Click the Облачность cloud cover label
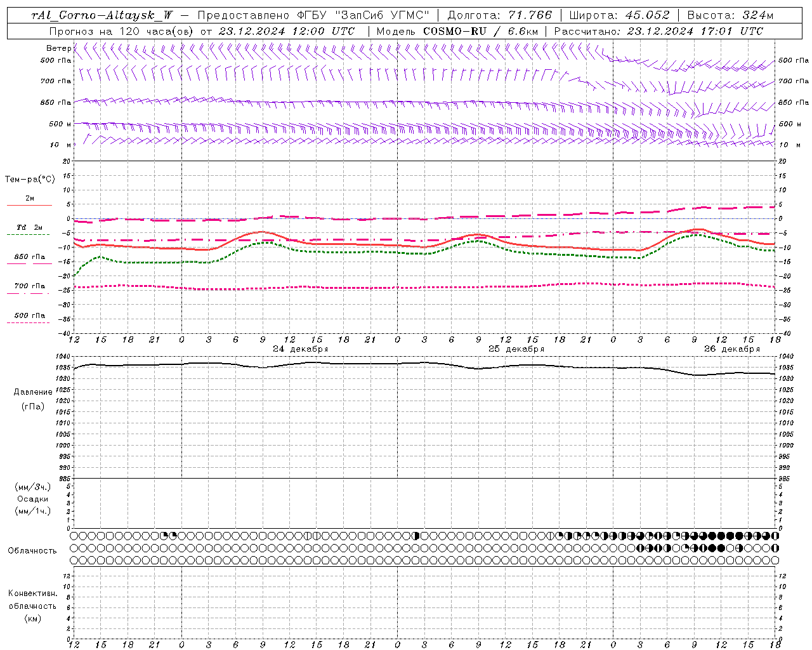Viewport: 812px width, 650px height. [x=32, y=551]
